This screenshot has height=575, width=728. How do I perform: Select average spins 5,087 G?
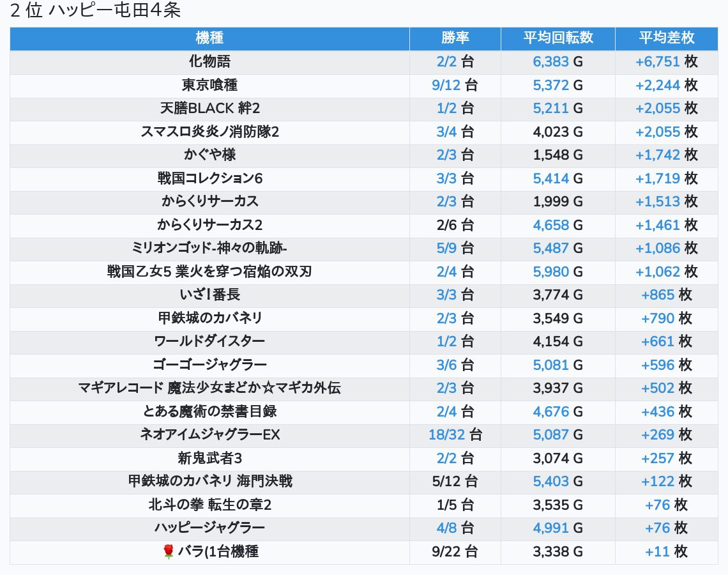coord(558,435)
